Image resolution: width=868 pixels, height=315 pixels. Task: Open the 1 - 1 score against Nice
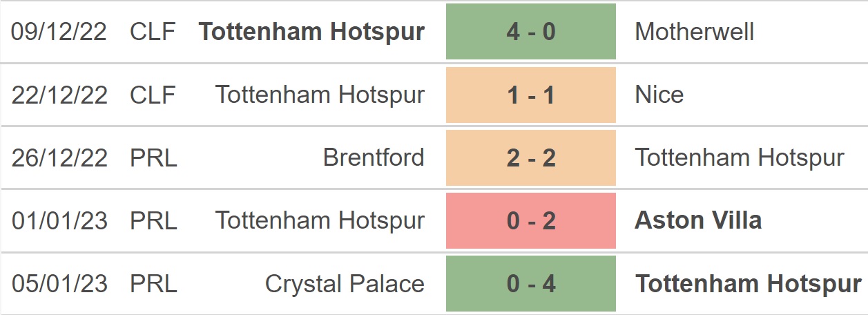[x=530, y=95]
